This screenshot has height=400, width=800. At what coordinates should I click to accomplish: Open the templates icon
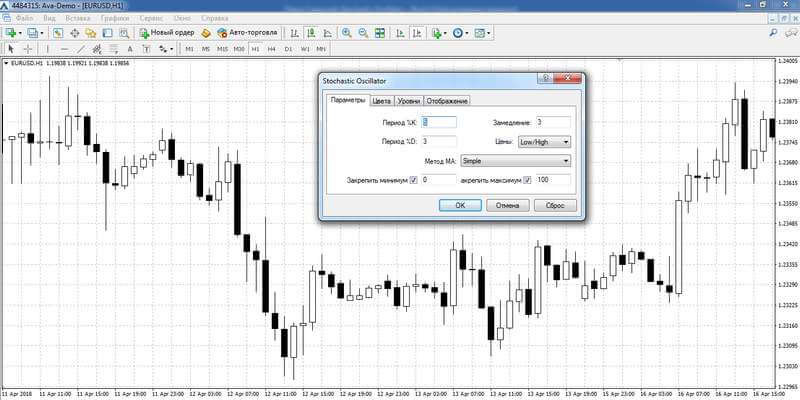479,33
